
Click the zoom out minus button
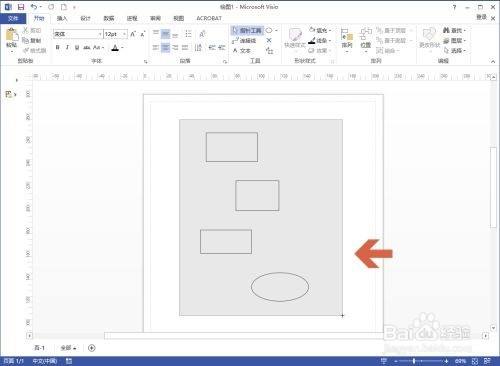pyautogui.click(x=396, y=361)
